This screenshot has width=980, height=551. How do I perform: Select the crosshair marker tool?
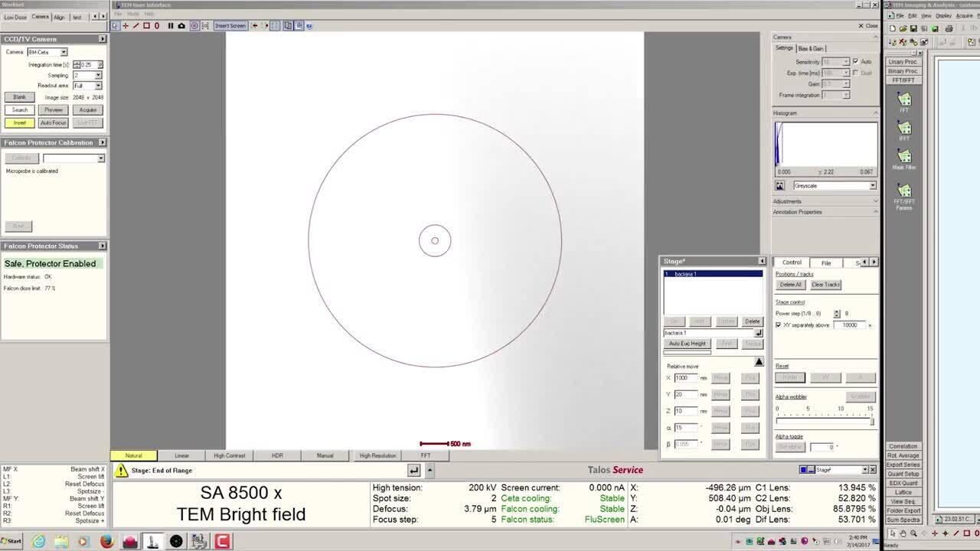tap(126, 25)
